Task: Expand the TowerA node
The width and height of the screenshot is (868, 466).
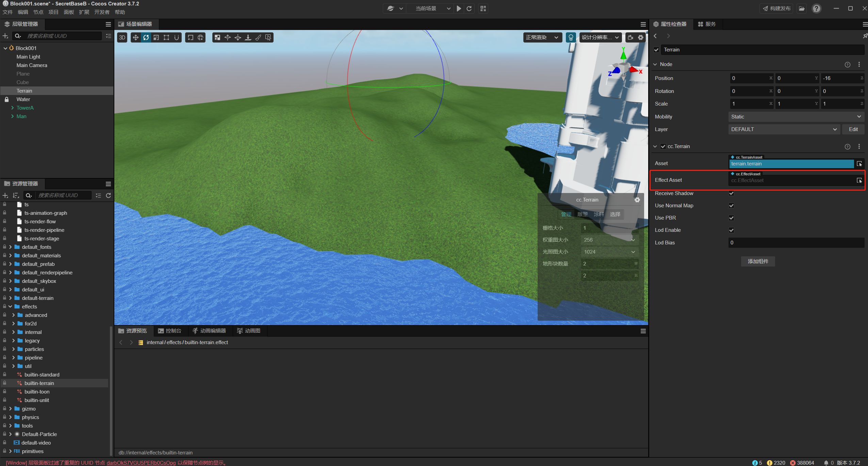Action: (13, 108)
